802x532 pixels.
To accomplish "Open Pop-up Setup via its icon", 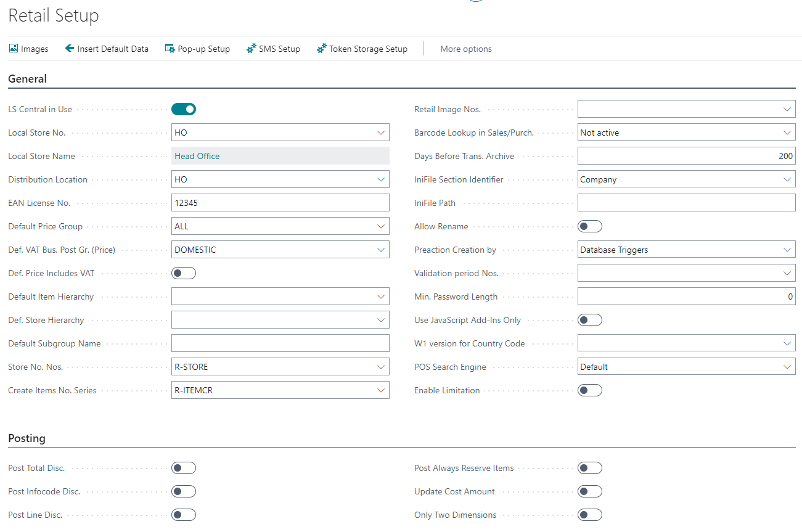I will 170,49.
